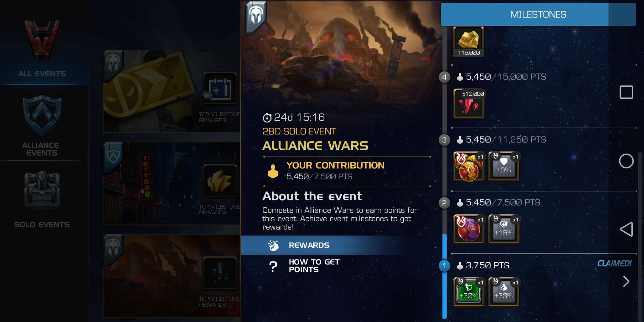Tap the purple crystal in milestone 2

coord(469,229)
